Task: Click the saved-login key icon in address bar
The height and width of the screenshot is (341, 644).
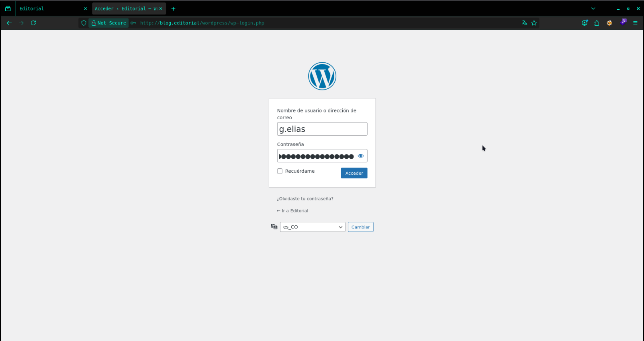Action: point(133,23)
